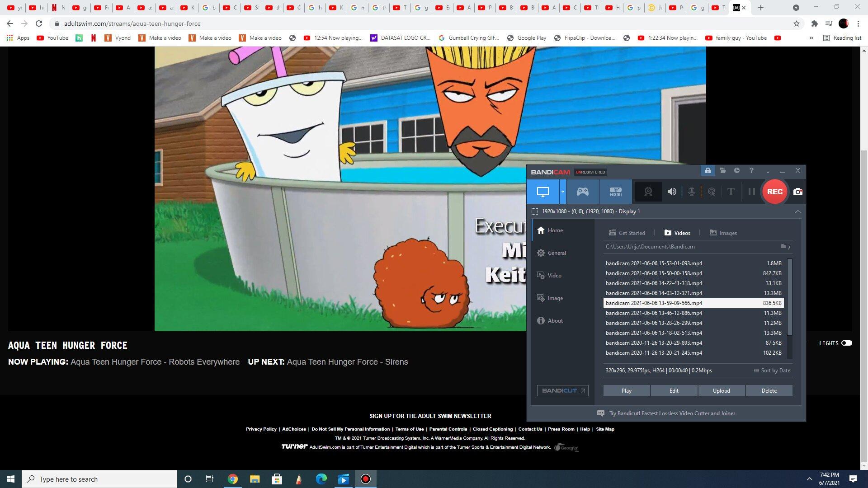The height and width of the screenshot is (488, 868).
Task: Toggle the LIGHTS switch on Adult Swim
Action: pyautogui.click(x=846, y=343)
